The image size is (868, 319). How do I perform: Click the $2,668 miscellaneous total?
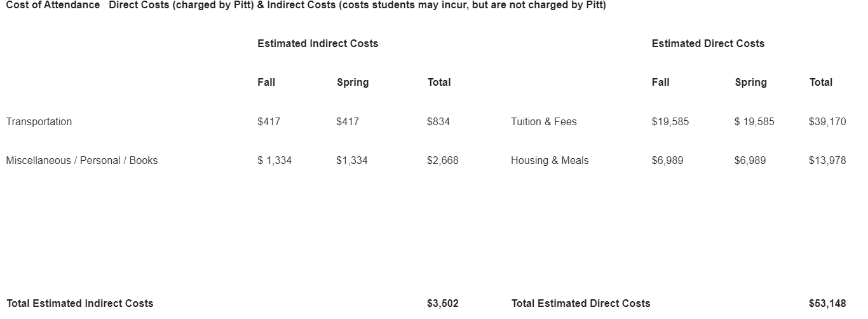pyautogui.click(x=442, y=160)
